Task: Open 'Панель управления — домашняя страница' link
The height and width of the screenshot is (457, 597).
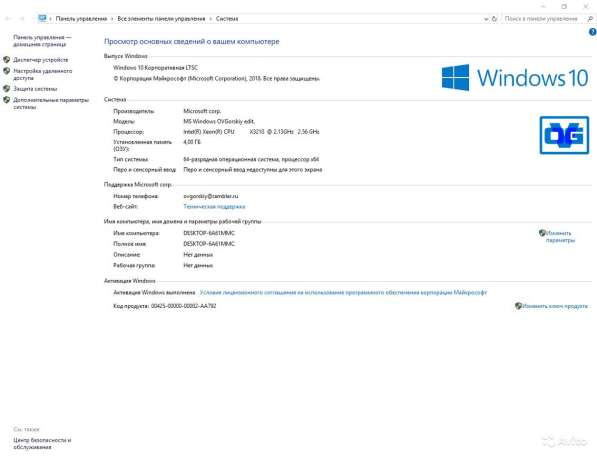Action: point(42,41)
